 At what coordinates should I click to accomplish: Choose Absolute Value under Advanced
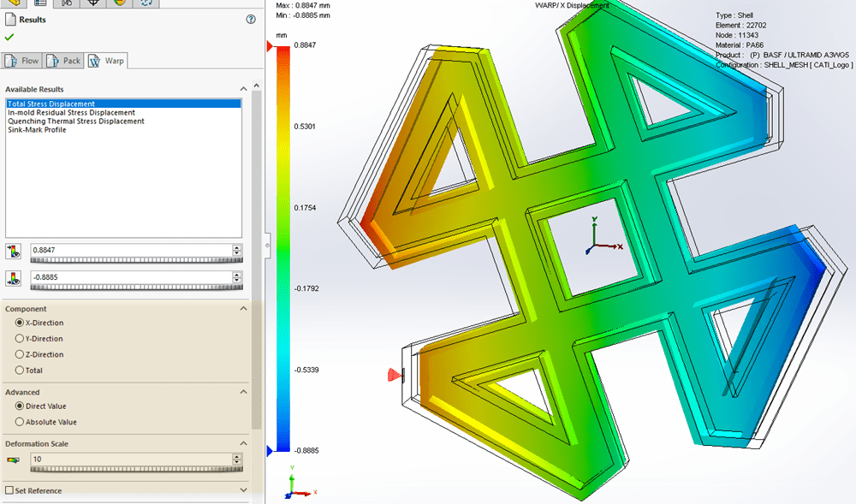(x=20, y=422)
